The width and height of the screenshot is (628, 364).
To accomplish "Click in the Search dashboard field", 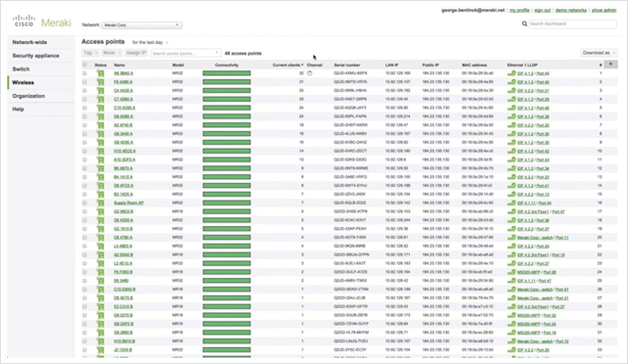I will point(572,24).
